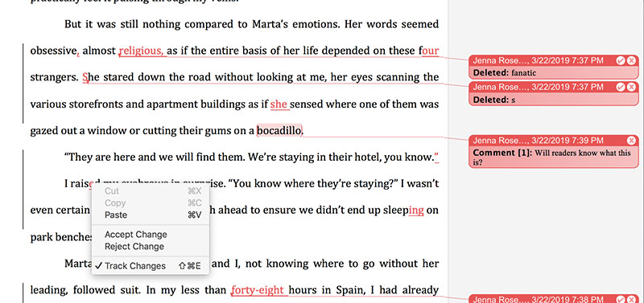Click the inserted text 'forty-eight'
Viewport: 644px width, 303px height.
pos(258,290)
